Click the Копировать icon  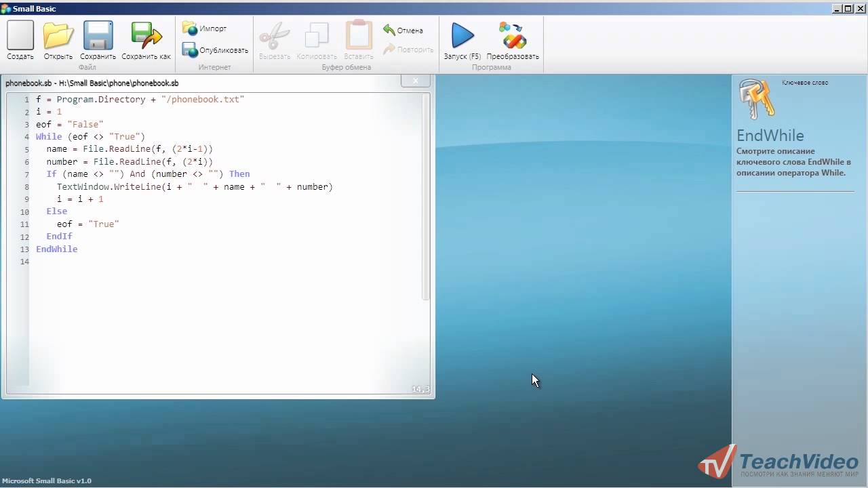point(317,35)
